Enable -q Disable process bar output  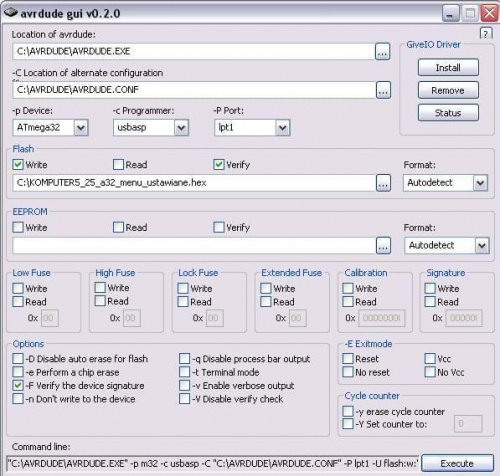coord(184,359)
